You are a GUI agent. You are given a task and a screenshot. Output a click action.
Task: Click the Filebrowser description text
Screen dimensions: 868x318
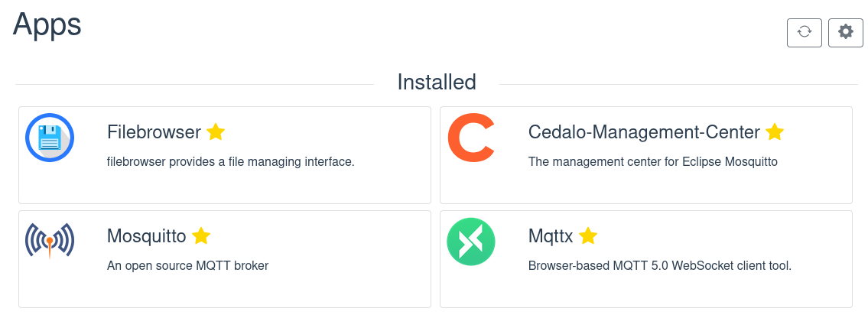230,162
